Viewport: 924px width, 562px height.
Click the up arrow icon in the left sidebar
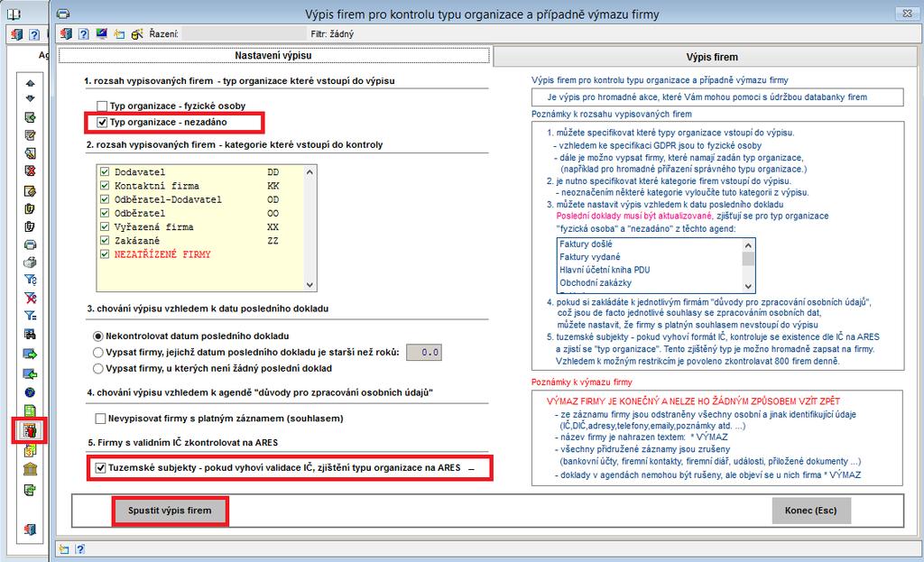[x=30, y=83]
